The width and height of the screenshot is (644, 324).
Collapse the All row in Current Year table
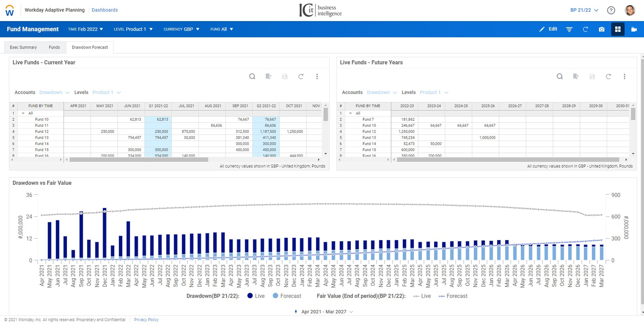(24, 113)
